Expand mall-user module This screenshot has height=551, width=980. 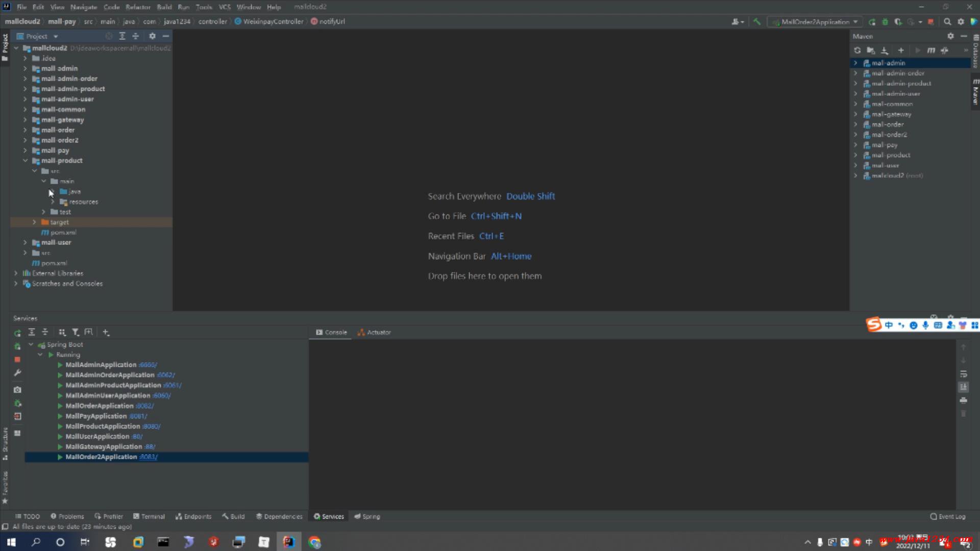(x=25, y=242)
